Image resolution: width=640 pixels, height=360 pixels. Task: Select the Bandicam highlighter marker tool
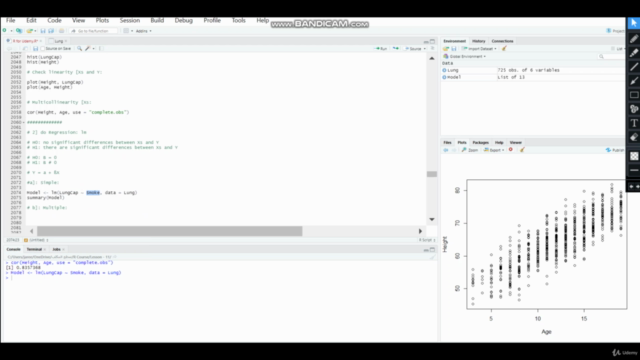(x=633, y=53)
